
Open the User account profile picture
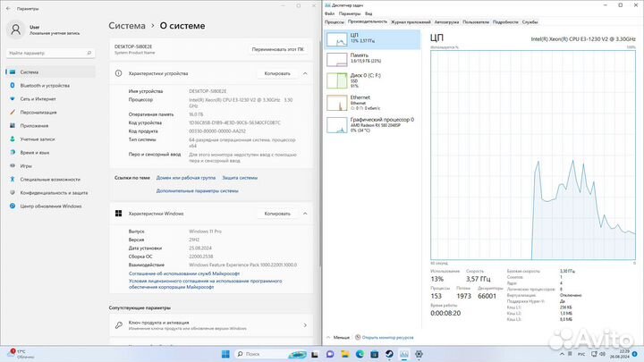coord(15,29)
